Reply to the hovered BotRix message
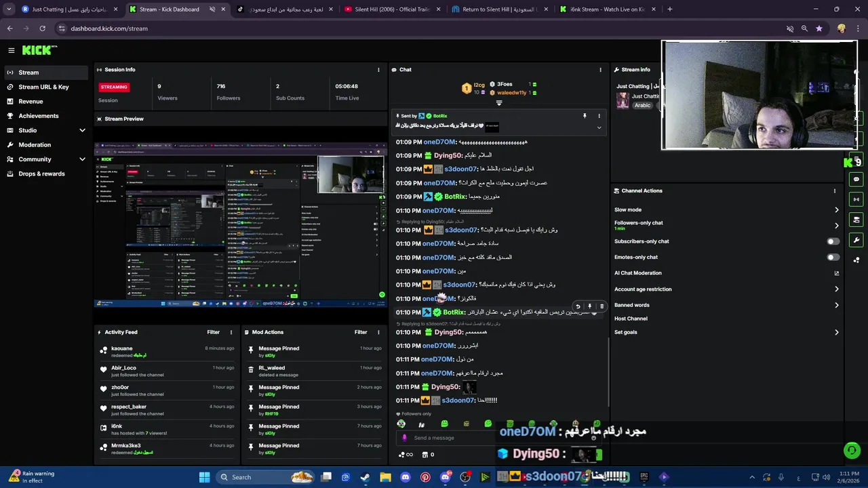868x488 pixels. click(578, 306)
